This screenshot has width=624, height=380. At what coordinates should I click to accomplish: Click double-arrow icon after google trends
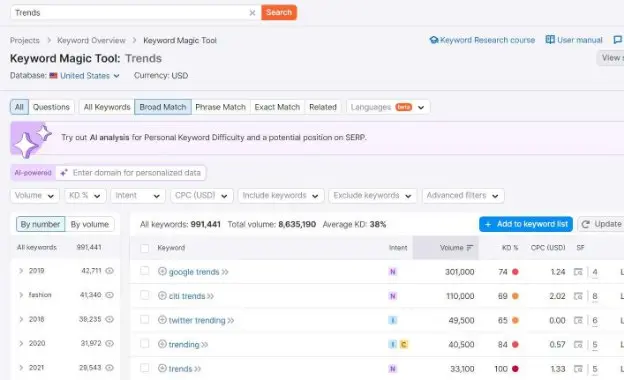[225, 272]
